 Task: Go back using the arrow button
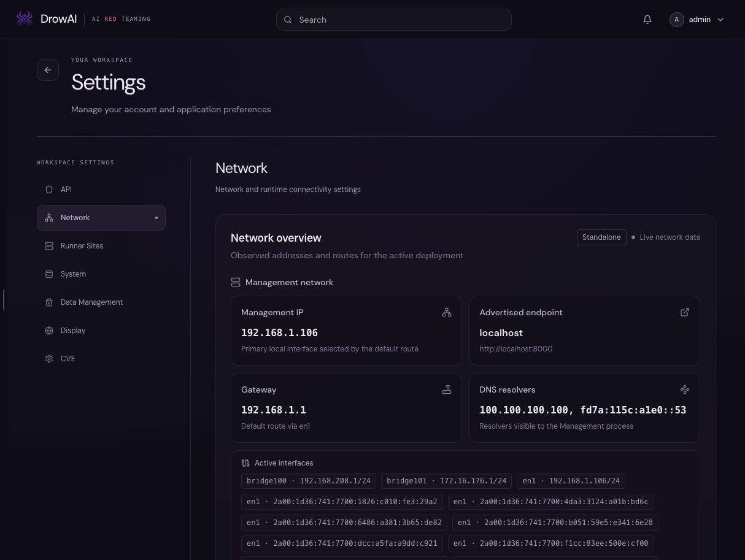click(x=48, y=70)
